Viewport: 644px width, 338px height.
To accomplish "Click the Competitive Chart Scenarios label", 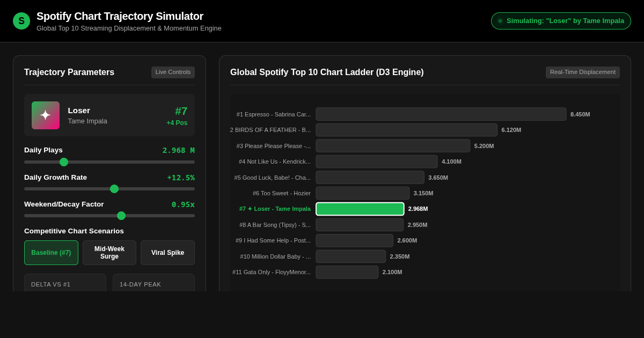I will tap(74, 231).
